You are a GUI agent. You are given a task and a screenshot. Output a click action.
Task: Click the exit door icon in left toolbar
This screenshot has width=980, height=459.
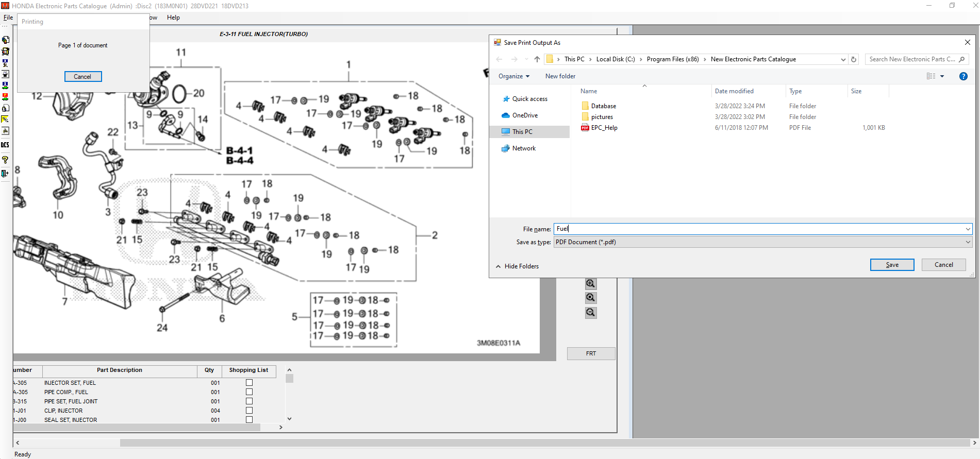pyautogui.click(x=5, y=174)
